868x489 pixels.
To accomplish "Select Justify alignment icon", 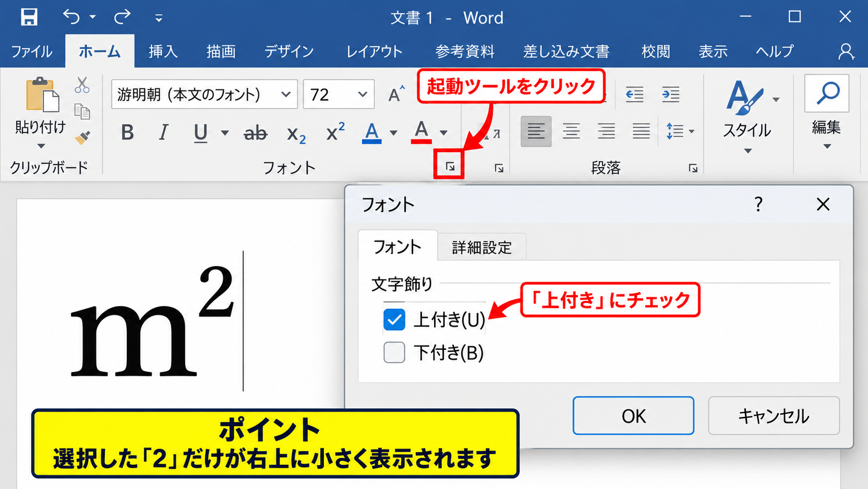I will 641,131.
